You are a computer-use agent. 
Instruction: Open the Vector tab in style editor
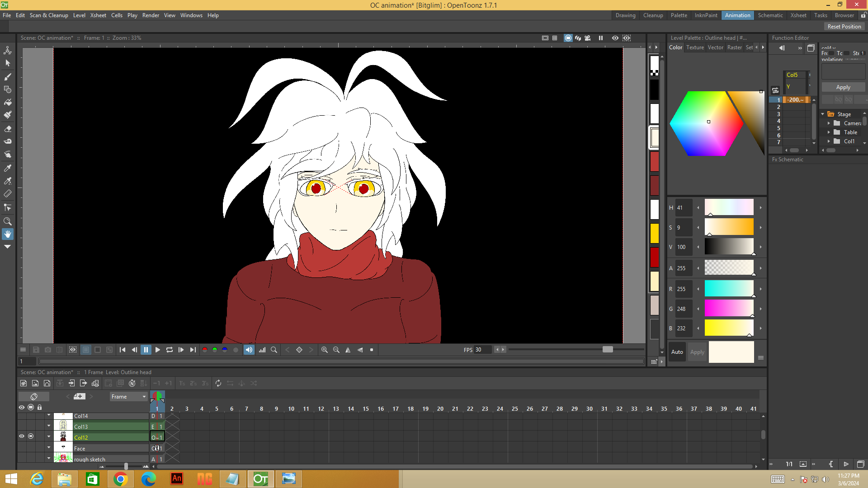(x=716, y=47)
